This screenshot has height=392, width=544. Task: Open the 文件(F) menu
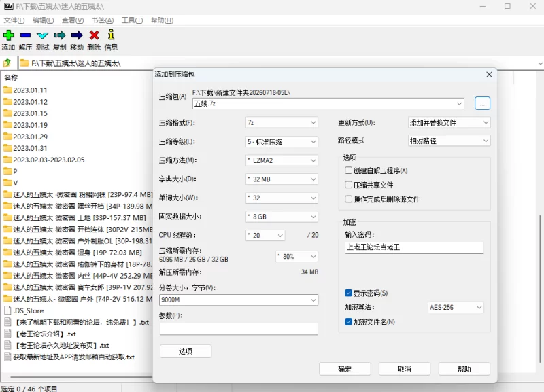click(14, 20)
